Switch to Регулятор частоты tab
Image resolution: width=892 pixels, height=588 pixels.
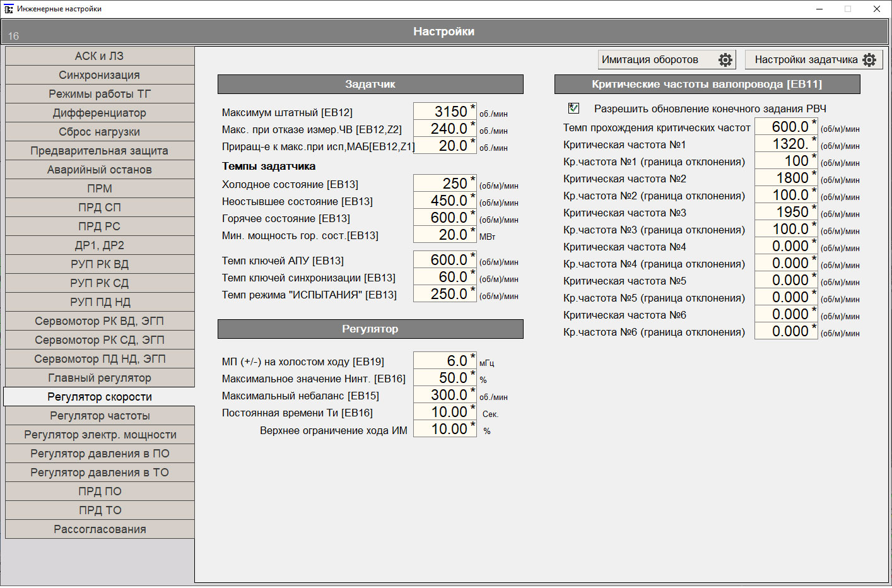point(100,416)
